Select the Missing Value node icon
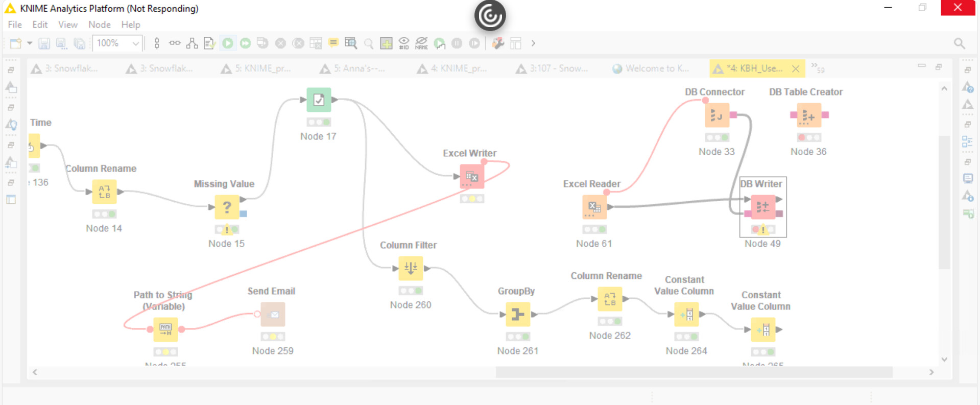Viewport: 980px width, 405px height. pos(227,207)
